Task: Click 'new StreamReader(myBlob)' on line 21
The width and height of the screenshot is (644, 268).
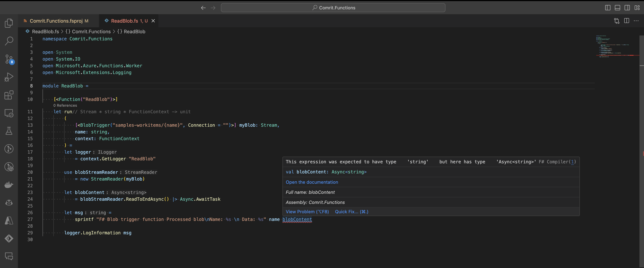Action: [112, 179]
